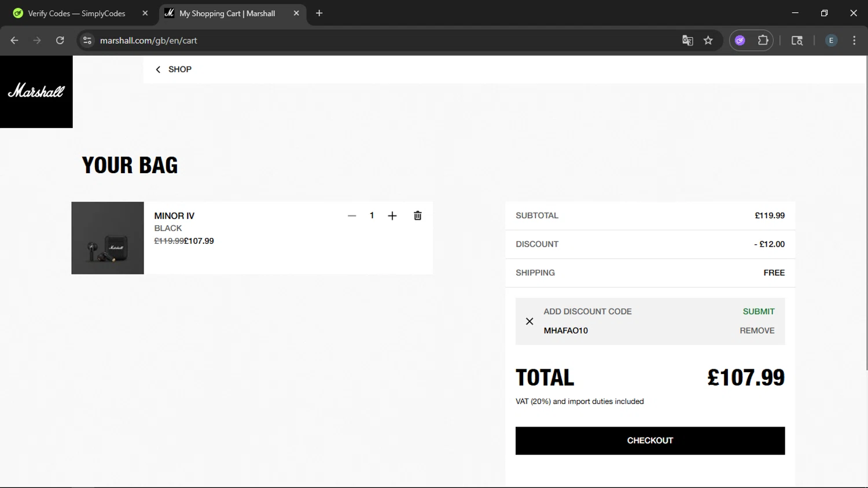
Task: Close the My Shopping Cart Marshall tab
Action: tap(296, 13)
